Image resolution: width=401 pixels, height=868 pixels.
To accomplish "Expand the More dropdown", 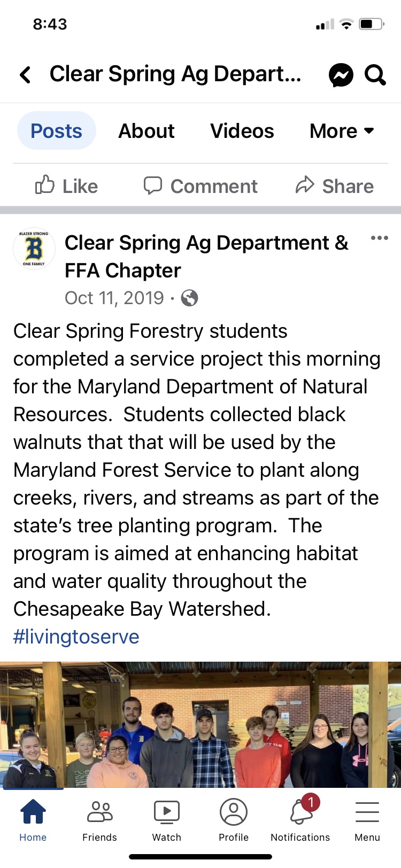I will pos(342,131).
